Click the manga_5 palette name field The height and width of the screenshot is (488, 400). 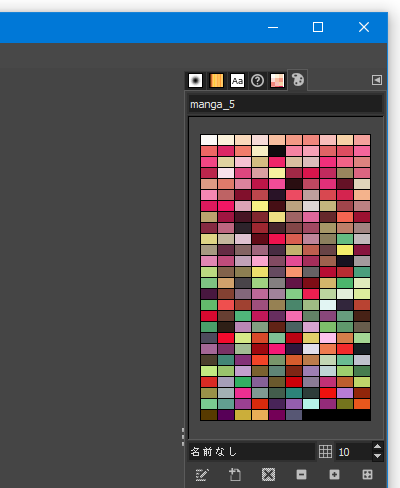(285, 104)
